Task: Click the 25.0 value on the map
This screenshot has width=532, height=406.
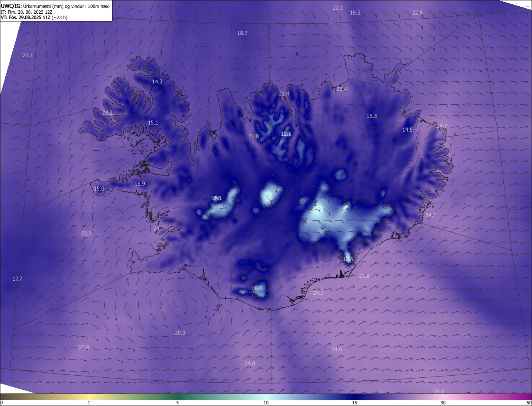Action: tap(439, 391)
